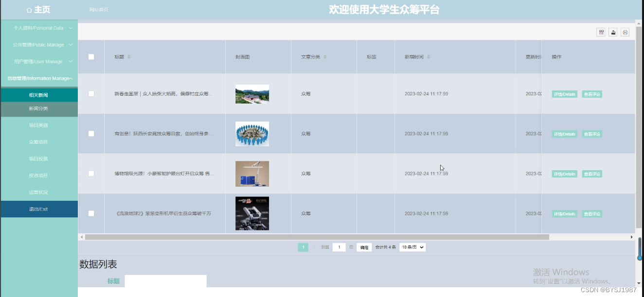Open the column filter grid icon

click(601, 32)
